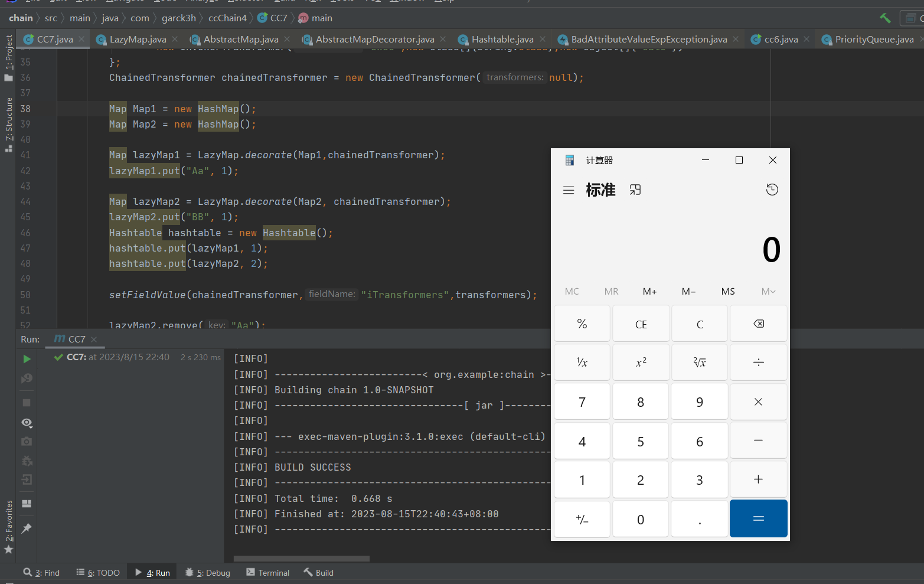Open the TODO tool window
This screenshot has width=924, height=584.
(98, 573)
